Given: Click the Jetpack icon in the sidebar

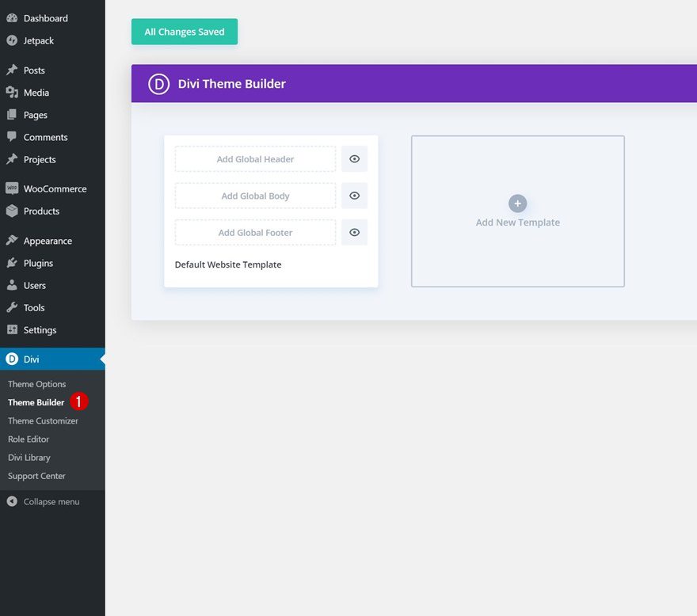Looking at the screenshot, I should coord(14,40).
